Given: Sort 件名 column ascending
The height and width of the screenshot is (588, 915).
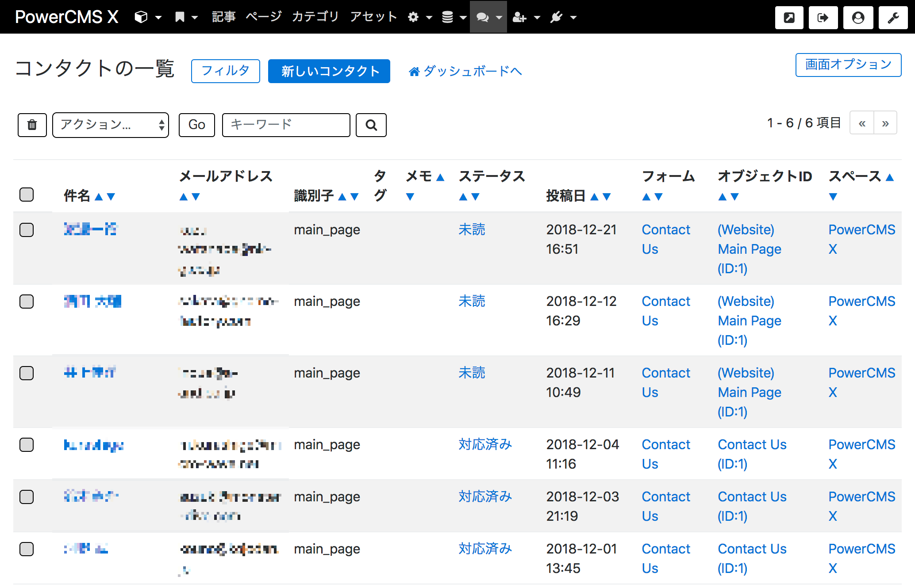Looking at the screenshot, I should click(x=99, y=197).
